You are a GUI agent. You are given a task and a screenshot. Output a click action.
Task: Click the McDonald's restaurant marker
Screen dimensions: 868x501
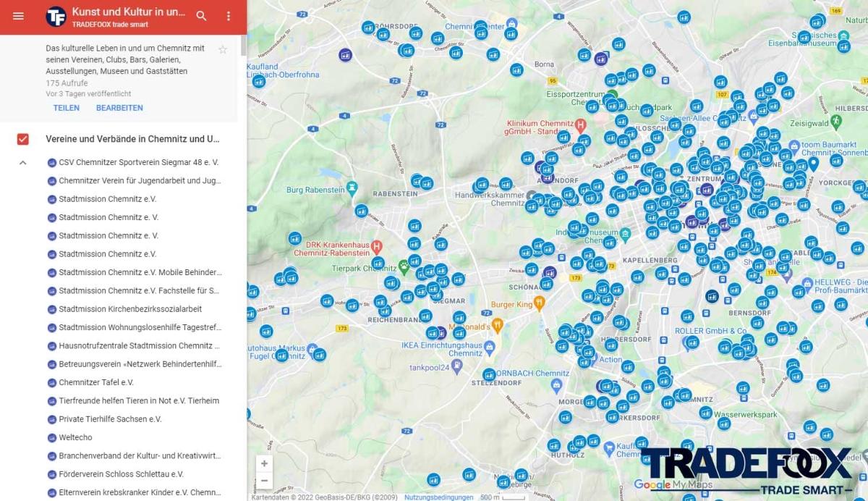point(497,324)
